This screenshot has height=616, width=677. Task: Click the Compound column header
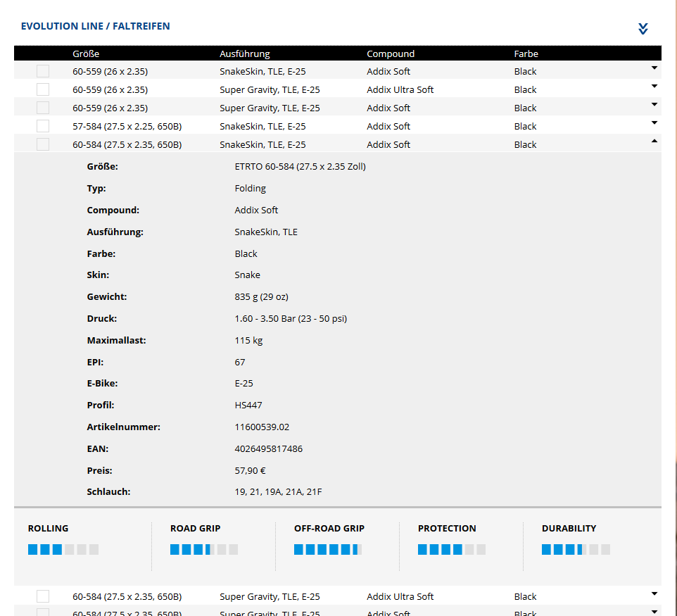391,54
